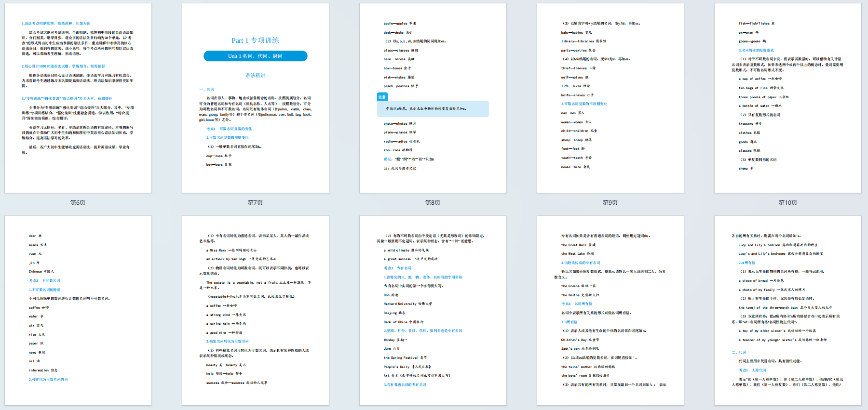Click the 语法精讲 heading on page 7
868x410 pixels.
pos(256,76)
